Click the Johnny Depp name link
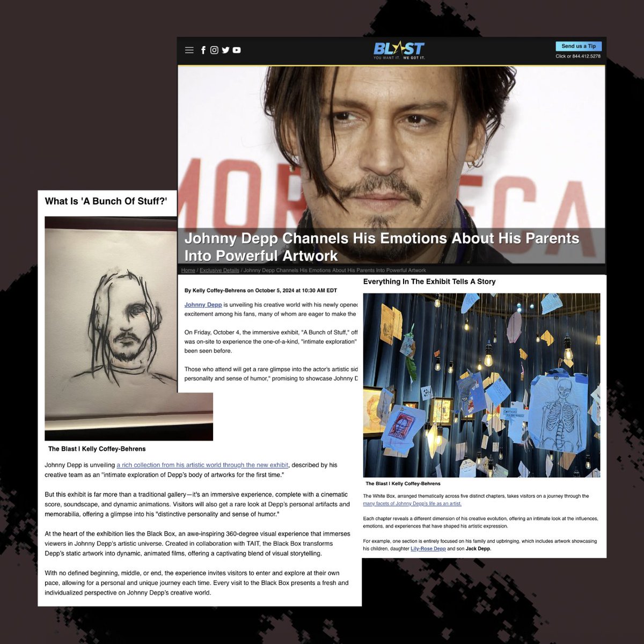Screen dimensions: 644x644 coord(203,304)
